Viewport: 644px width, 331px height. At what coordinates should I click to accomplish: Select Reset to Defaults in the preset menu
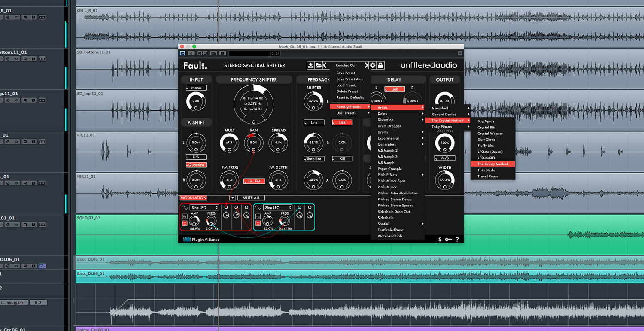click(350, 97)
